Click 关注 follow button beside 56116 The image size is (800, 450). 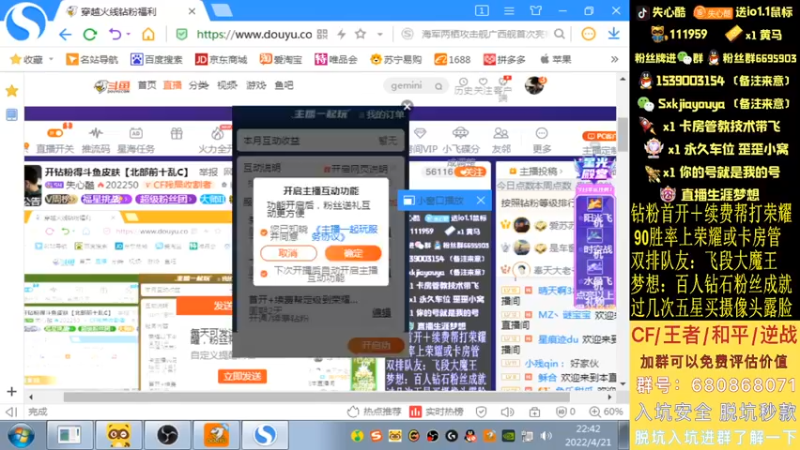point(470,172)
